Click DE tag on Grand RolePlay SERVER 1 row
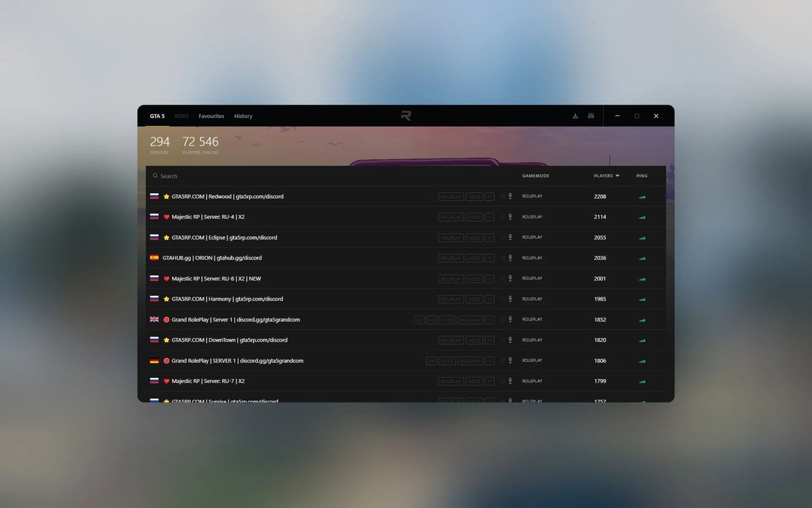 click(431, 361)
